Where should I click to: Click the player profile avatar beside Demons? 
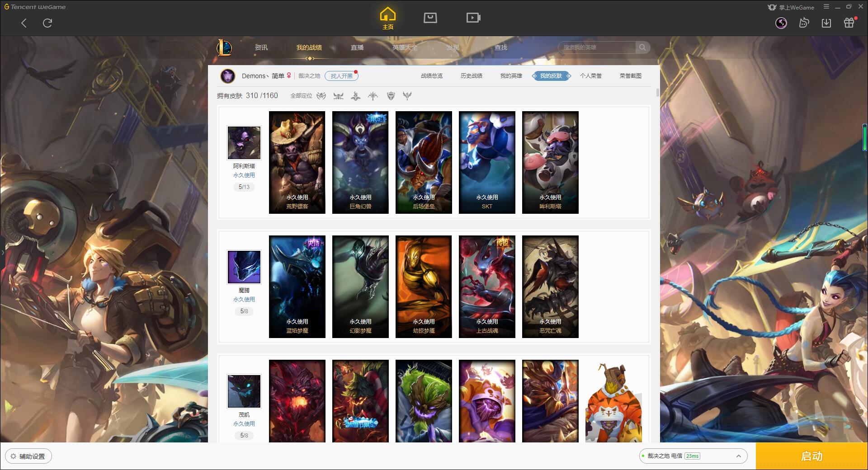point(228,76)
